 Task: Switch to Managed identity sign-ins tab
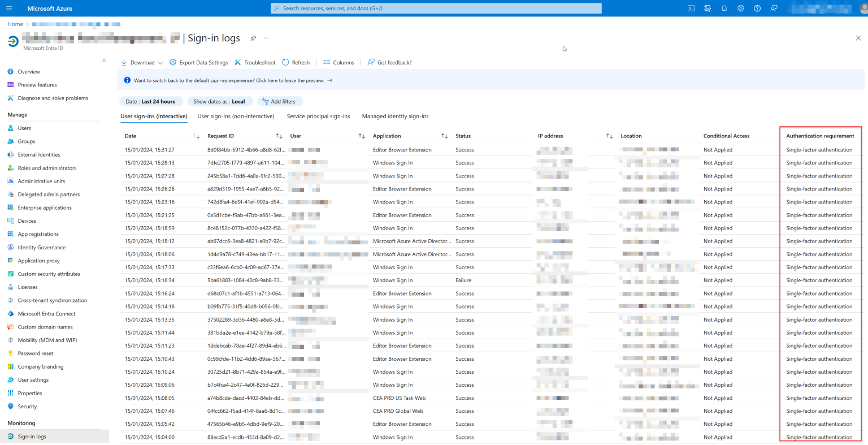tap(396, 116)
